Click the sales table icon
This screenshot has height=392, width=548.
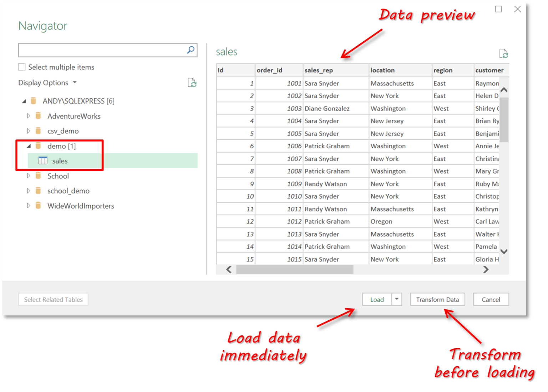click(43, 160)
